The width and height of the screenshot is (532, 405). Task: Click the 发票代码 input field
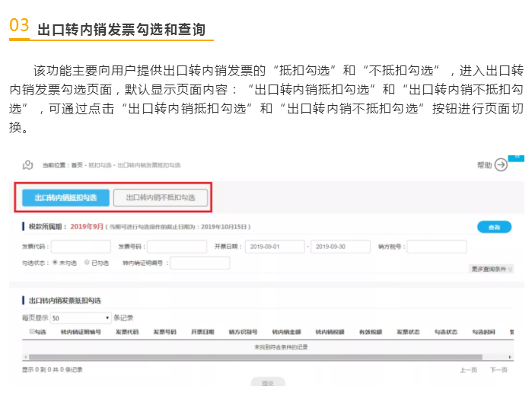point(80,247)
